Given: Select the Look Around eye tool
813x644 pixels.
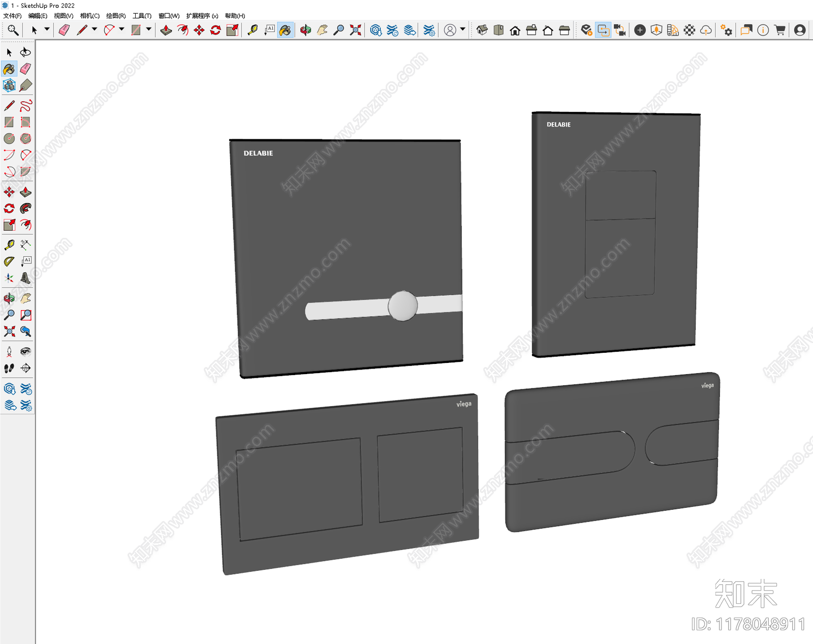Looking at the screenshot, I should [25, 352].
